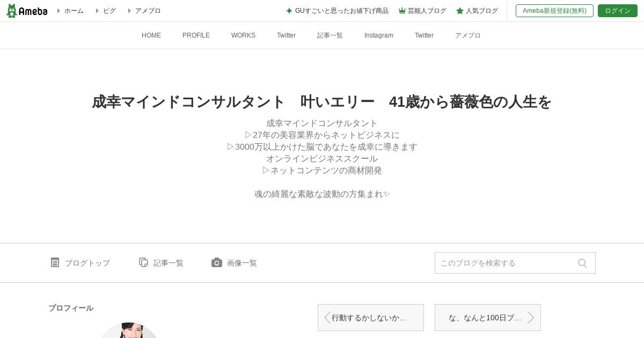This screenshot has width=644, height=338.
Task: Open 画像一覧 image list
Action: click(242, 263)
